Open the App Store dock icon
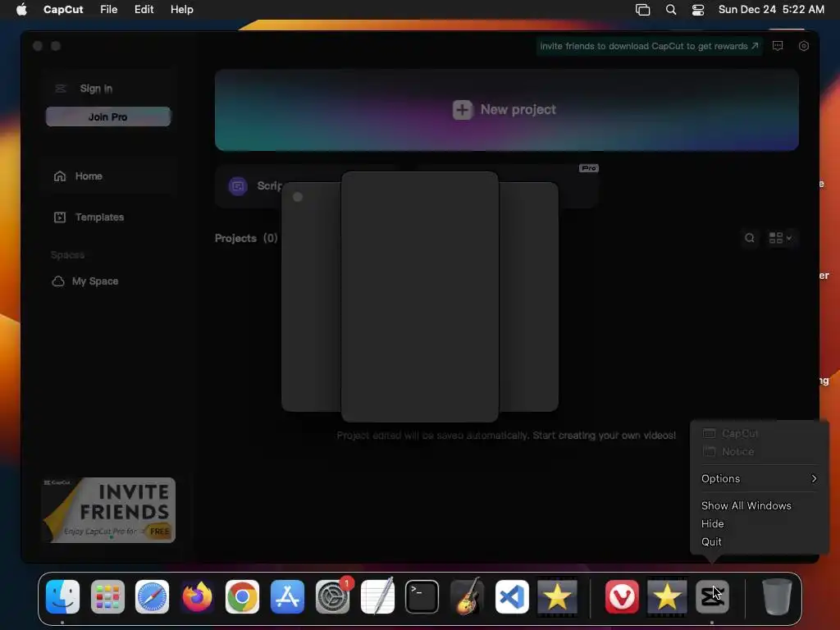This screenshot has width=840, height=630. tap(287, 596)
